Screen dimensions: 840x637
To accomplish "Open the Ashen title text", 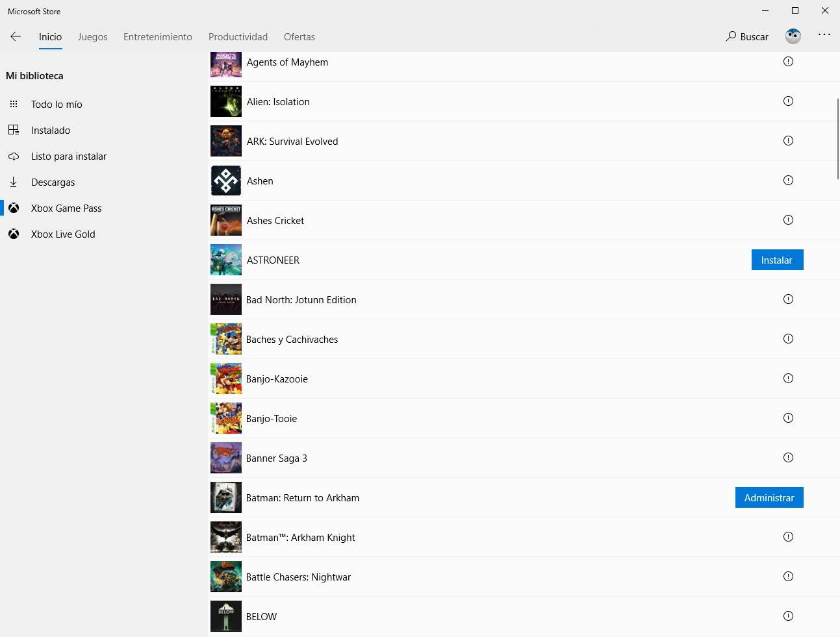I will tap(260, 181).
